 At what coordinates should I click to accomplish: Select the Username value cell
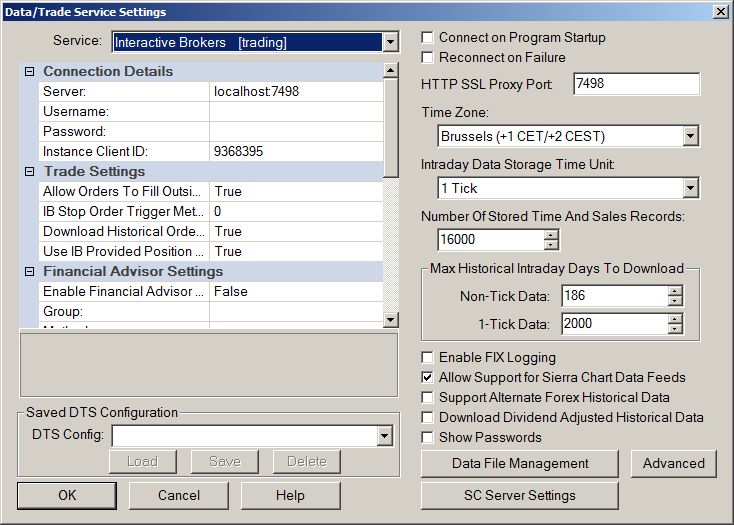click(296, 111)
